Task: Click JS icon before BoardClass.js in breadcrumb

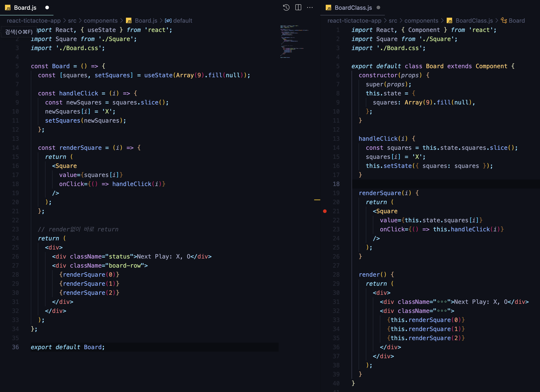Action: tap(449, 21)
